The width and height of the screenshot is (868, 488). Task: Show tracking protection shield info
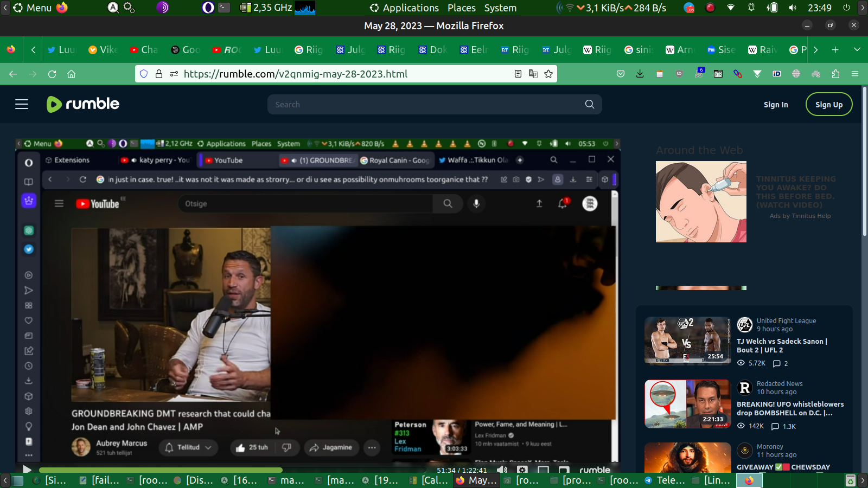point(144,74)
